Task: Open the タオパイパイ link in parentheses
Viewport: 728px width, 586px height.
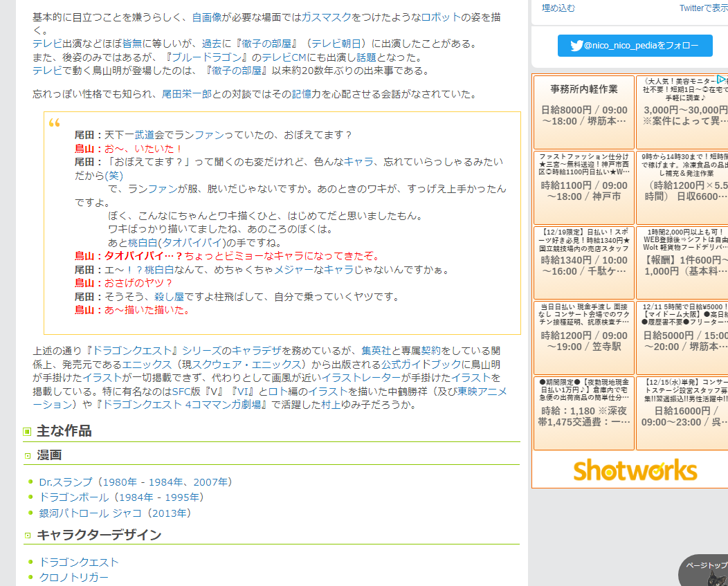Action: (x=192, y=243)
